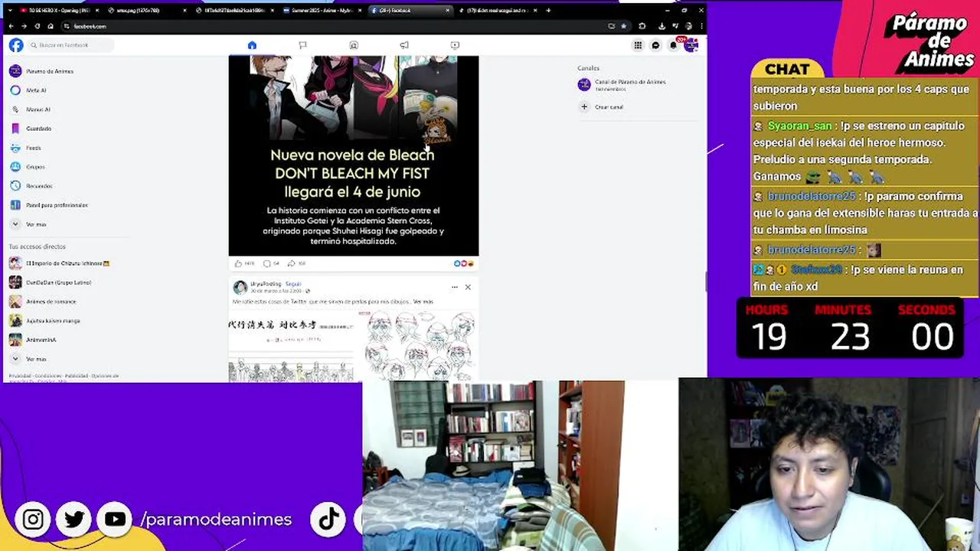980x551 pixels.
Task: Open the Facebook logo home link
Action: (16, 45)
